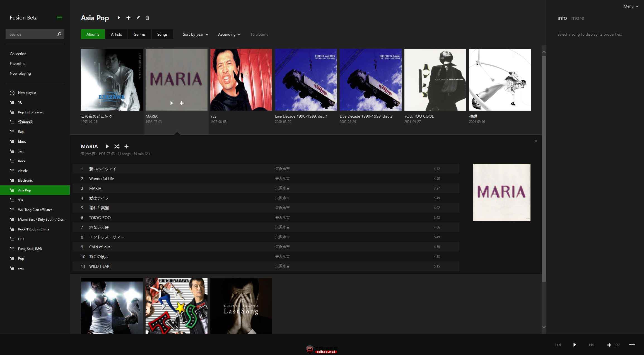The image size is (644, 355).
Task: Switch to the Artists tab
Action: 116,34
